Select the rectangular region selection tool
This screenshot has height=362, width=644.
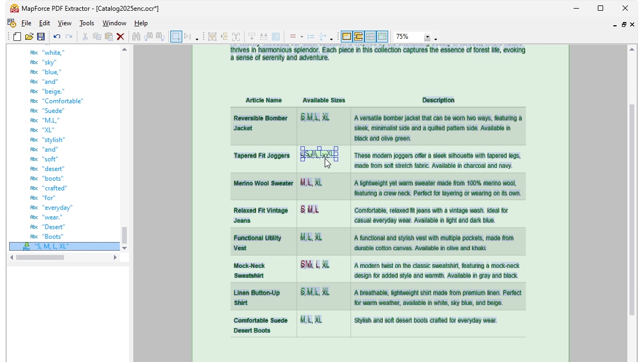[x=176, y=37]
